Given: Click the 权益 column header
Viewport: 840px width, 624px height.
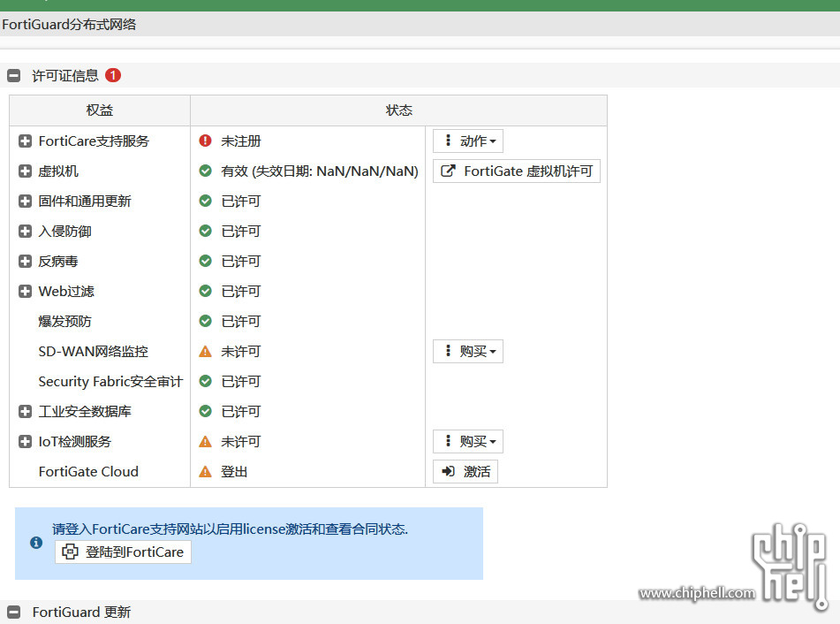Looking at the screenshot, I should coord(100,110).
